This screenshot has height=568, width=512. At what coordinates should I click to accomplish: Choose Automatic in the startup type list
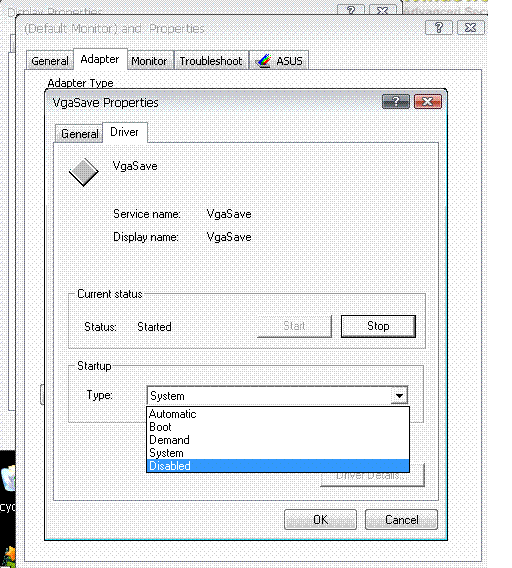[x=278, y=414]
